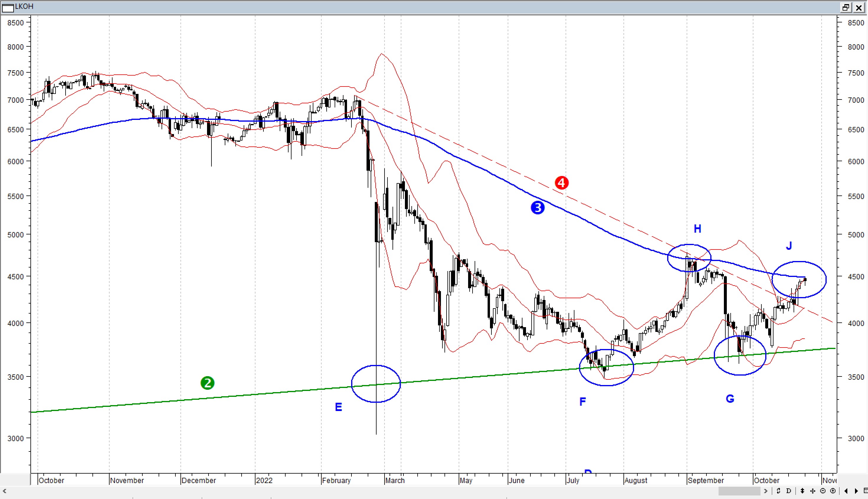The height and width of the screenshot is (499, 868).
Task: Zoom out with the minus magnifier
Action: tap(823, 491)
